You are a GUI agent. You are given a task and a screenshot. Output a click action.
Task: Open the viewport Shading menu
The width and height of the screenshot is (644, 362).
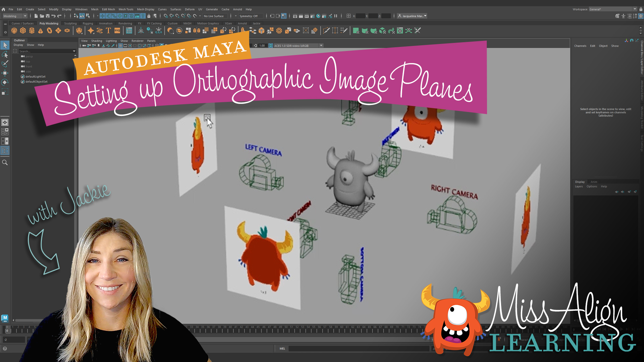(97, 41)
